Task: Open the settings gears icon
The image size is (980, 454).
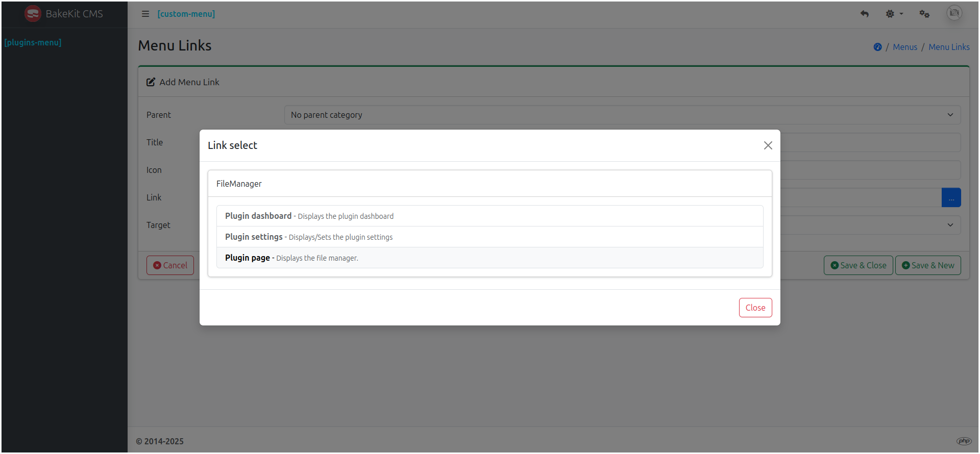Action: (924, 14)
